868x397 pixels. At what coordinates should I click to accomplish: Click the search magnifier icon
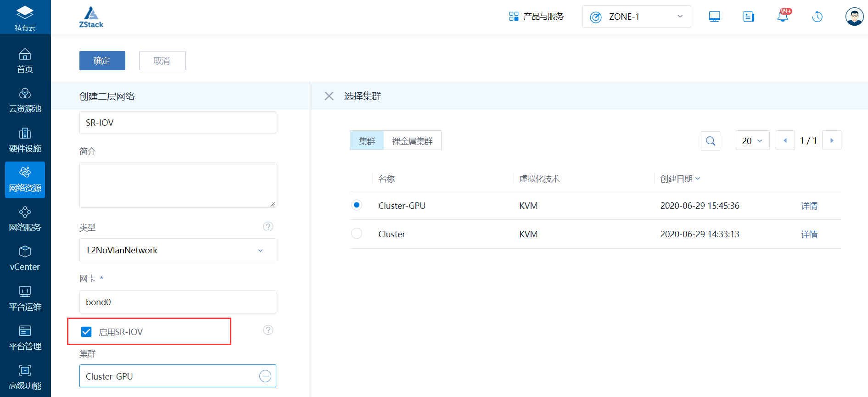pyautogui.click(x=710, y=141)
